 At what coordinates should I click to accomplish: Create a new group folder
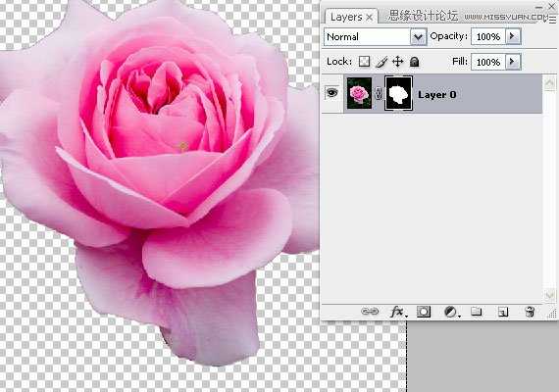pos(477,312)
